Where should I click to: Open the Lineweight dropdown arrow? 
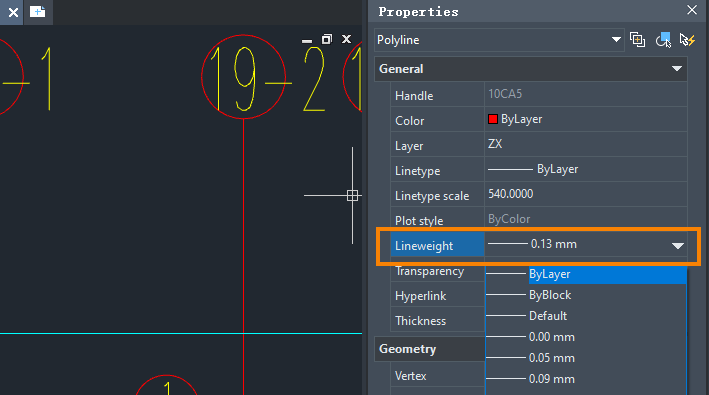[677, 245]
